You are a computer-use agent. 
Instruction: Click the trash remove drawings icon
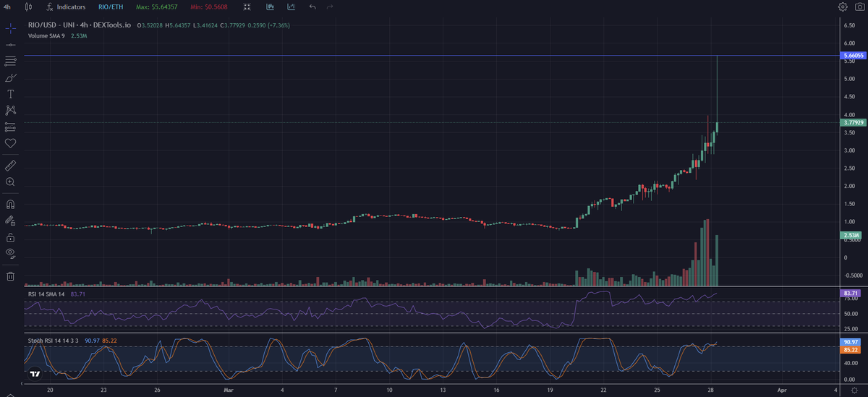tap(10, 276)
